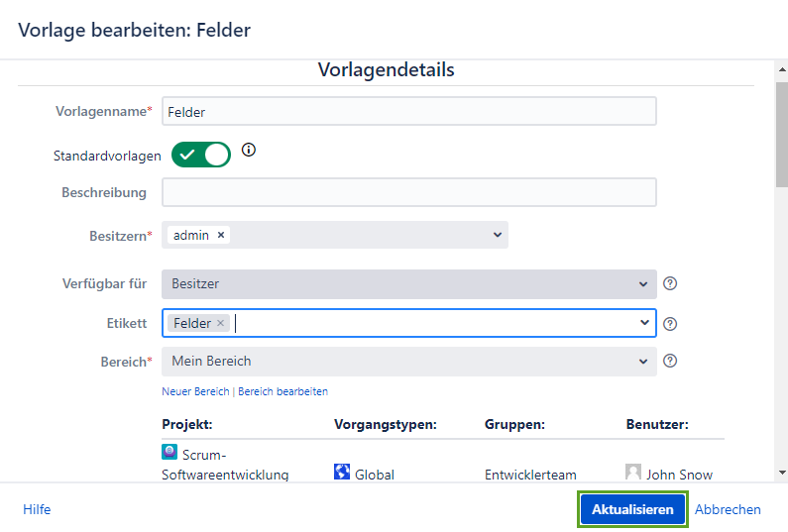Click the John Snow user name

tap(679, 475)
